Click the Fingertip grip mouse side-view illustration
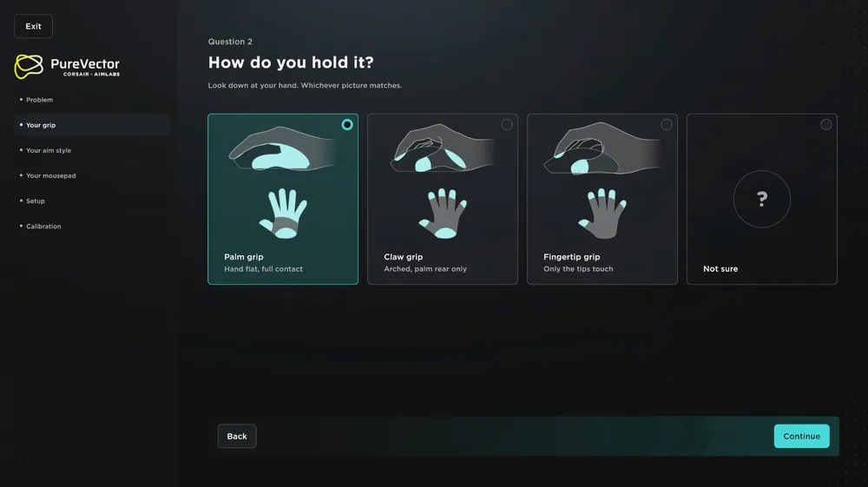The width and height of the screenshot is (868, 487). [x=602, y=148]
